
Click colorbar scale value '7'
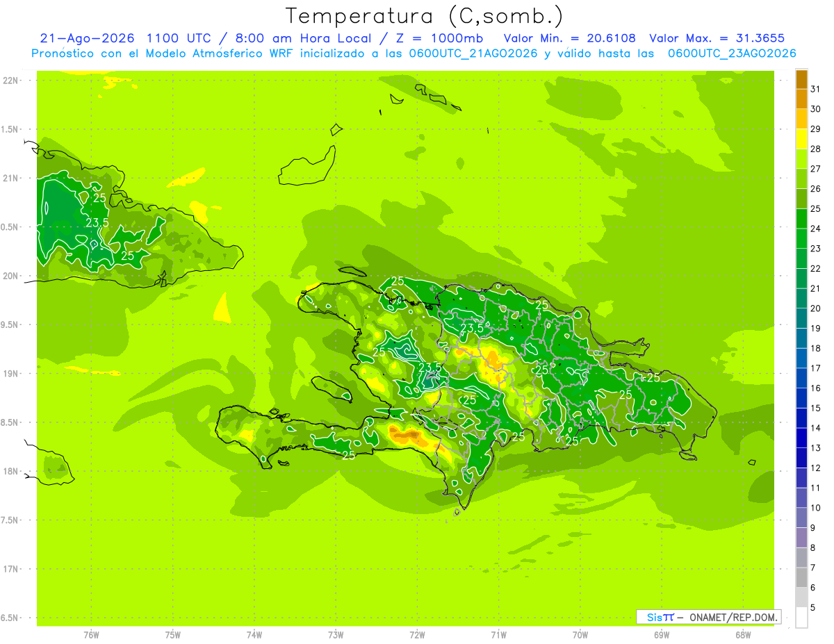(x=813, y=568)
